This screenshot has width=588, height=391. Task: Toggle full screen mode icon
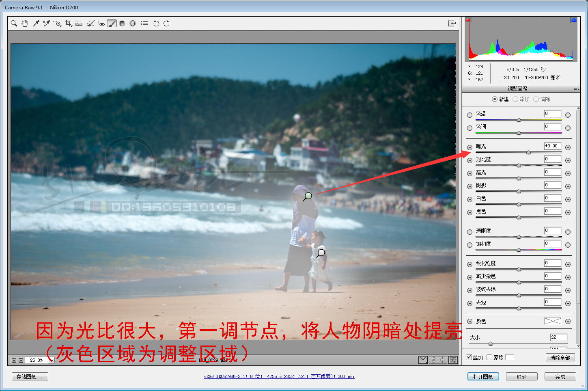tap(452, 24)
